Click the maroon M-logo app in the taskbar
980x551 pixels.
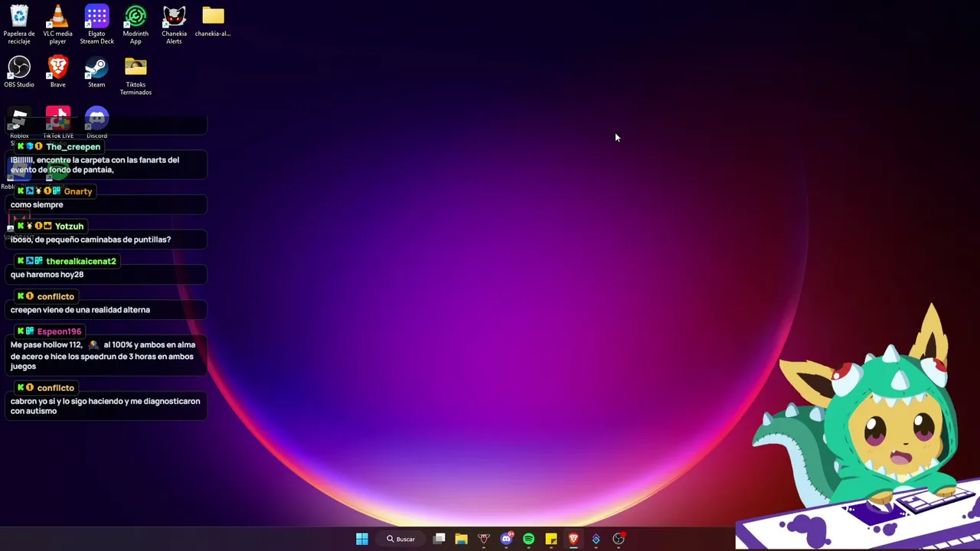484,539
